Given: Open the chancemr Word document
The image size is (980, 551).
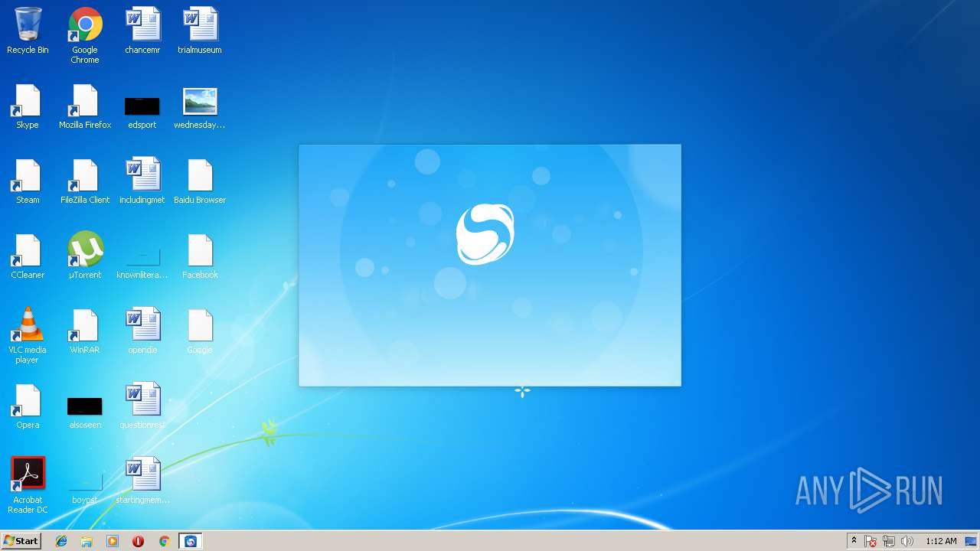Looking at the screenshot, I should tap(142, 31).
